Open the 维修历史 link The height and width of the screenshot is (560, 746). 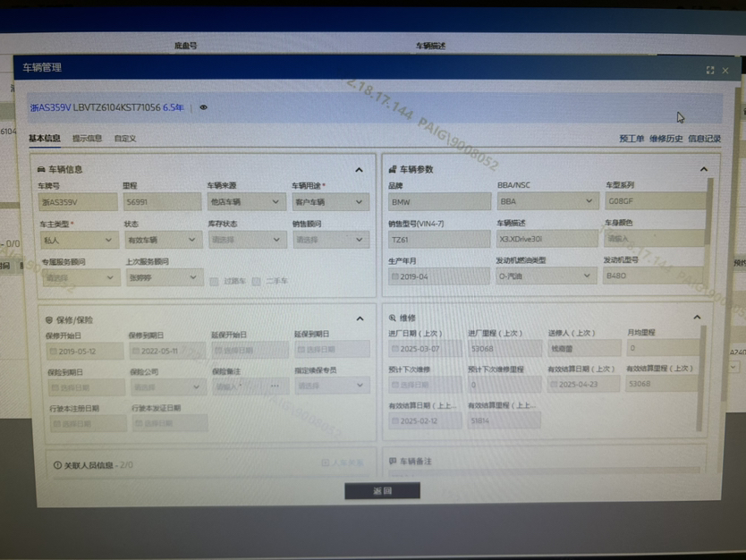[665, 139]
